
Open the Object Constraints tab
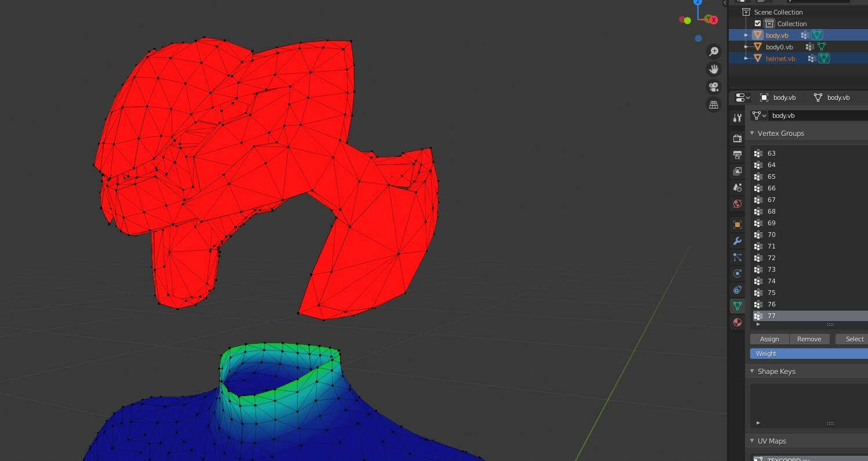coord(737,290)
